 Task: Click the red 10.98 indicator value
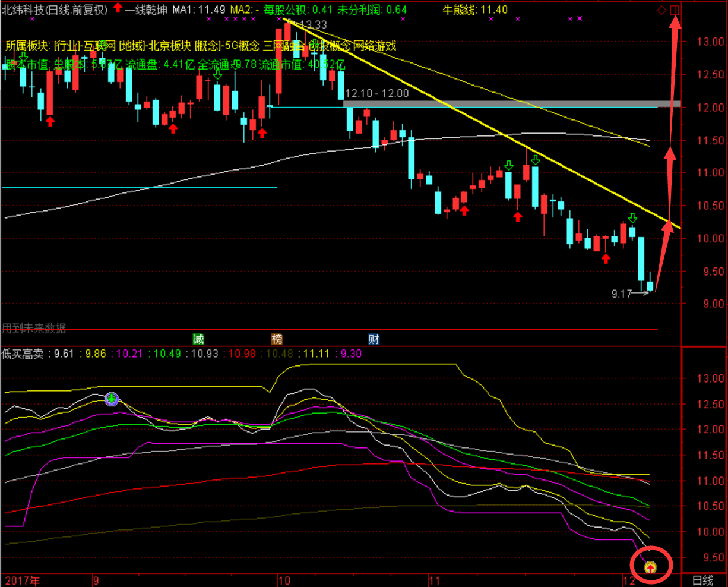pyautogui.click(x=242, y=354)
